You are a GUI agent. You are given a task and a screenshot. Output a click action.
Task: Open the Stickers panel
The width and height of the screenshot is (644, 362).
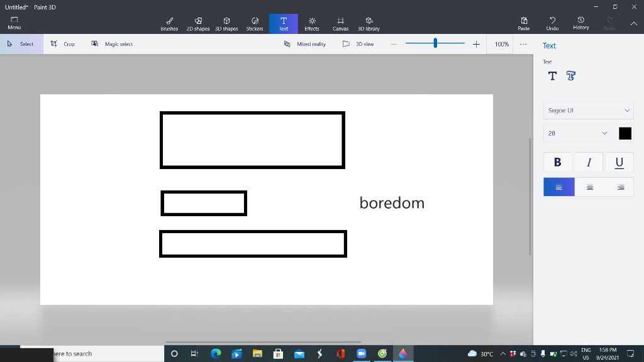tap(255, 24)
